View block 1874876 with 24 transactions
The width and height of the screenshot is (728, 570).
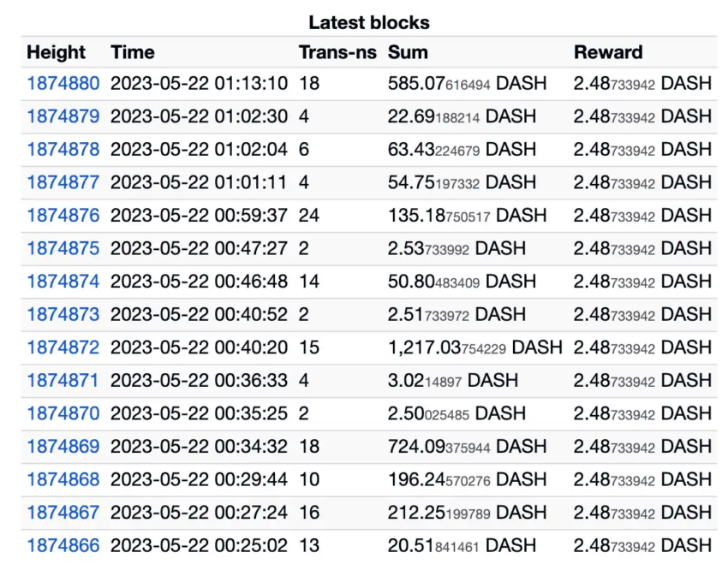coord(63,215)
